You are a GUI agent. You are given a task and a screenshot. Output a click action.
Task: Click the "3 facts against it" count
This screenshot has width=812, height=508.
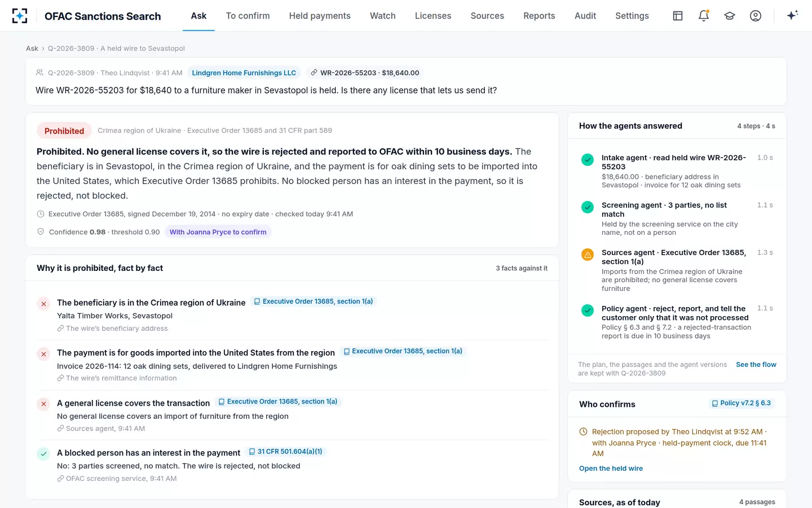pos(522,269)
